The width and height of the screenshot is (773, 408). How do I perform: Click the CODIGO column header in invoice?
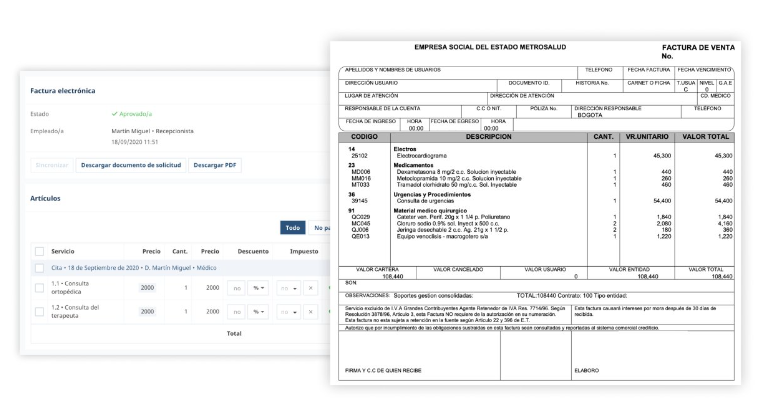pos(364,137)
